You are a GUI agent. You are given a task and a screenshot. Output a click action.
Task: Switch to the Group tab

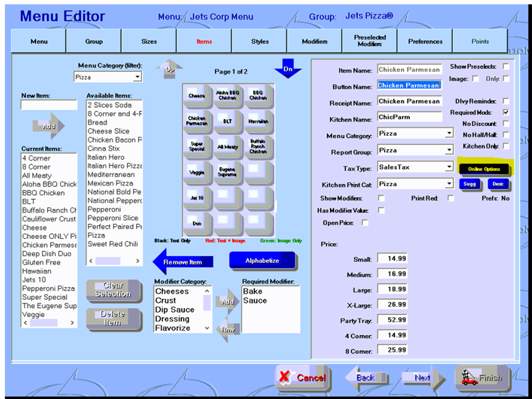coord(94,41)
